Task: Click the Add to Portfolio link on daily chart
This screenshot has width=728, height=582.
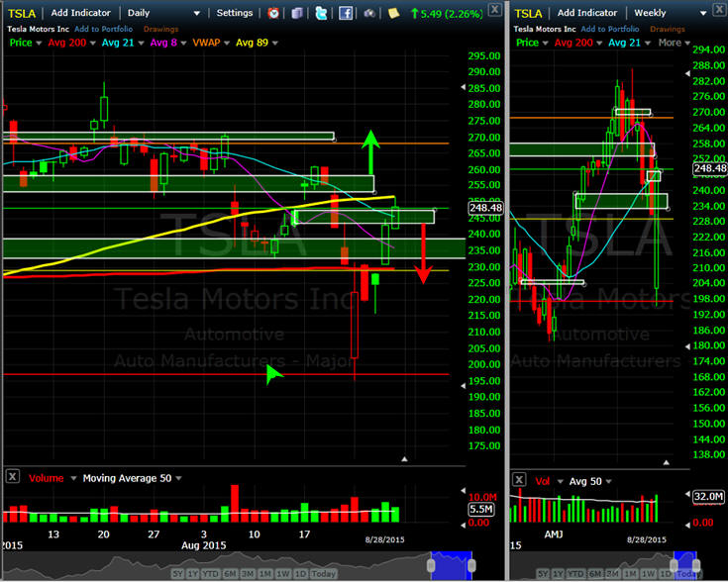Action: (x=104, y=29)
